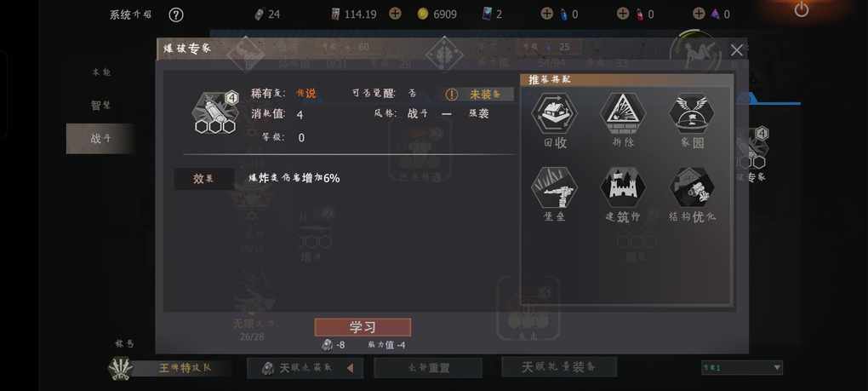Select the 堡垒 talent icon
Viewport: 868px width, 391px height.
coord(554,187)
